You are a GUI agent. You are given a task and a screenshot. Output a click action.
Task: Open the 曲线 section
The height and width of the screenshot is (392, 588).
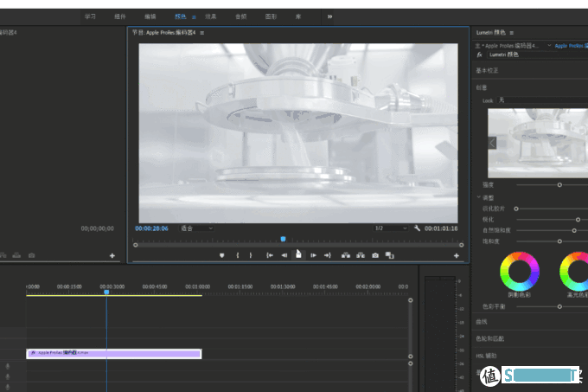pos(482,323)
